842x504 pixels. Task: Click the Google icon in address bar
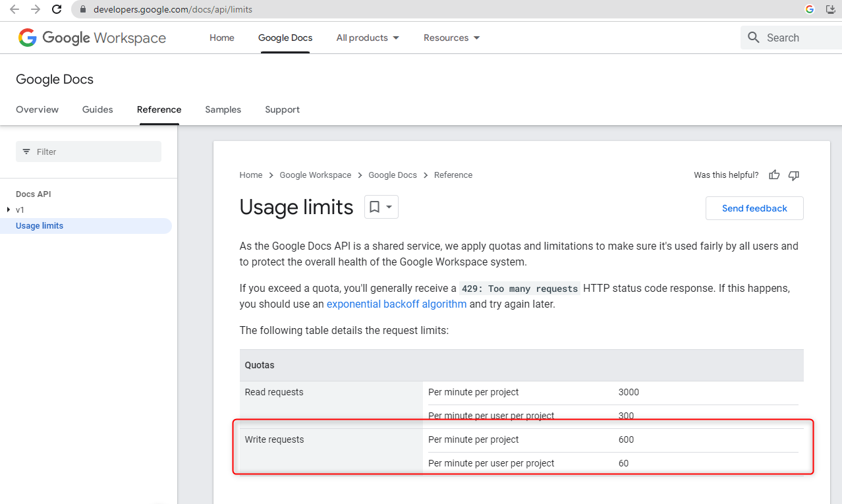tap(810, 9)
